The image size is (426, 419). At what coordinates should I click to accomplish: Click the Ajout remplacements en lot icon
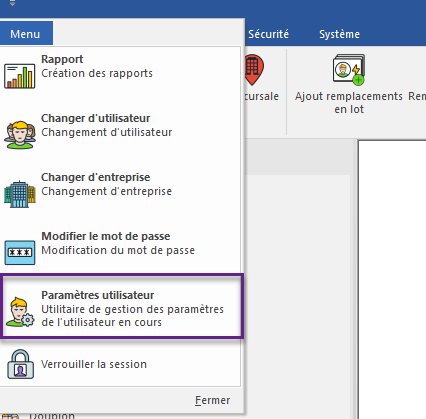point(349,70)
